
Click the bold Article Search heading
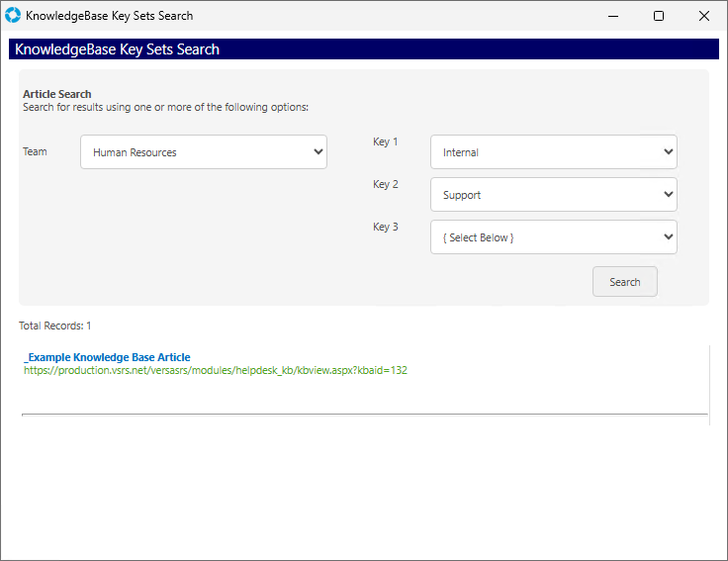click(x=56, y=94)
